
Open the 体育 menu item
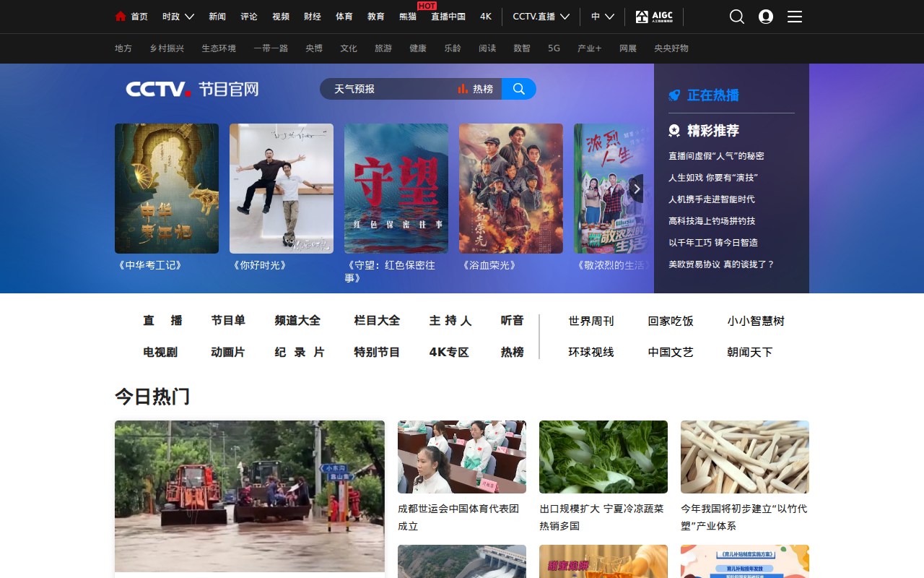(344, 17)
